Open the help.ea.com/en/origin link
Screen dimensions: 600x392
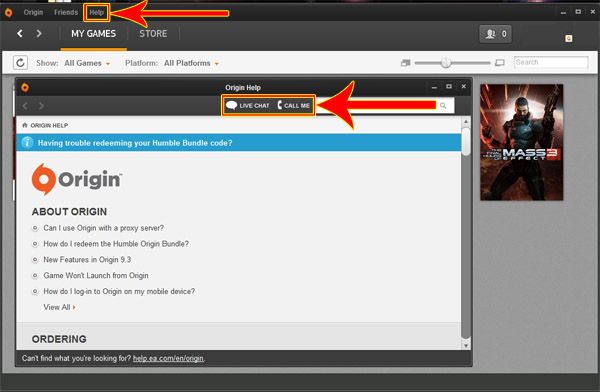(168, 359)
